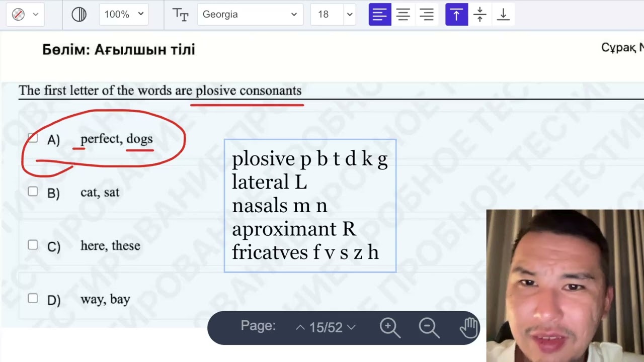Viewport: 644px width, 362px height.
Task: Open the Georgia font family dropdown
Action: pyautogui.click(x=250, y=15)
